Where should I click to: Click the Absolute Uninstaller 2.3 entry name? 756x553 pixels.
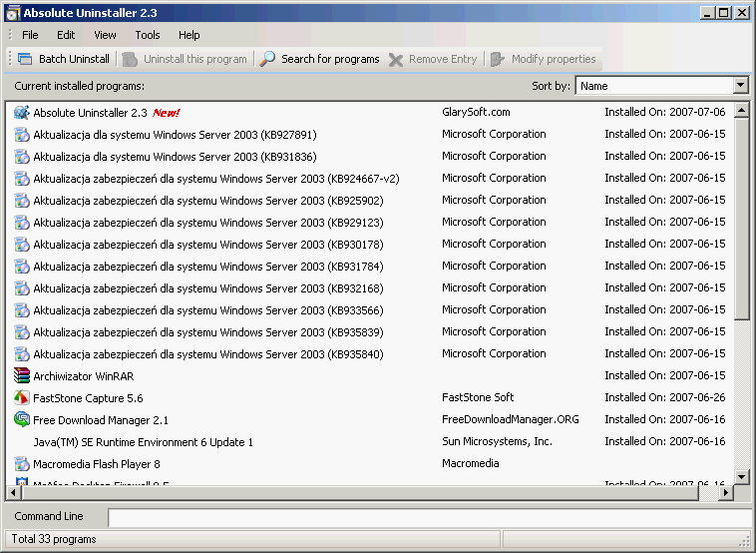90,113
